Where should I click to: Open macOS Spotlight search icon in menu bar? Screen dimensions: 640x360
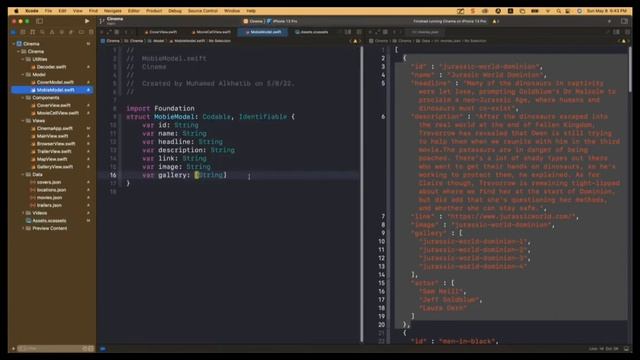click(558, 11)
